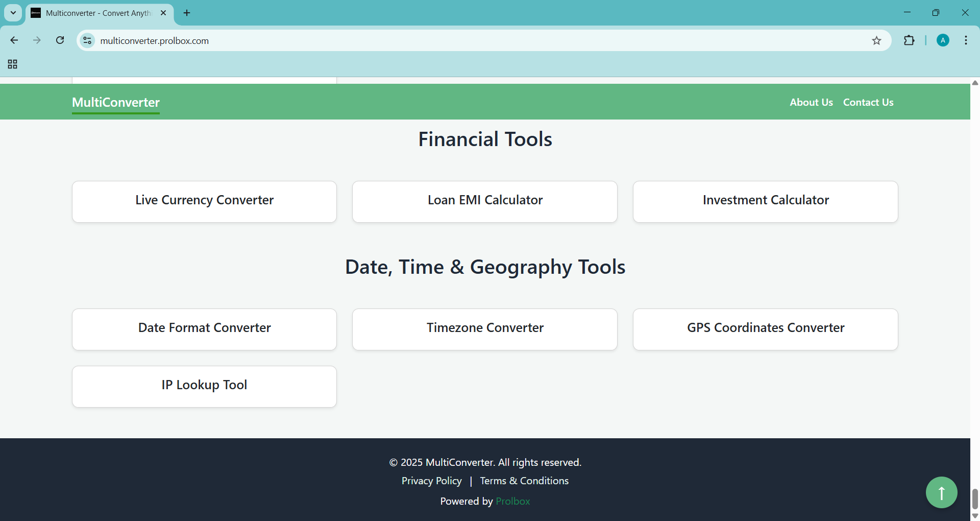
Task: Open the Chrome three-dot menu
Action: pyautogui.click(x=966, y=41)
